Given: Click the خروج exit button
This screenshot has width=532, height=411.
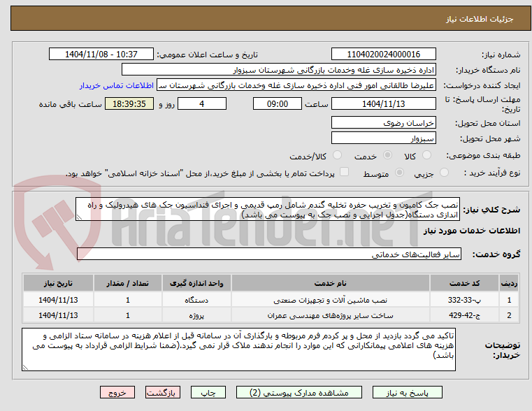Looking at the screenshot, I should pos(117,392).
